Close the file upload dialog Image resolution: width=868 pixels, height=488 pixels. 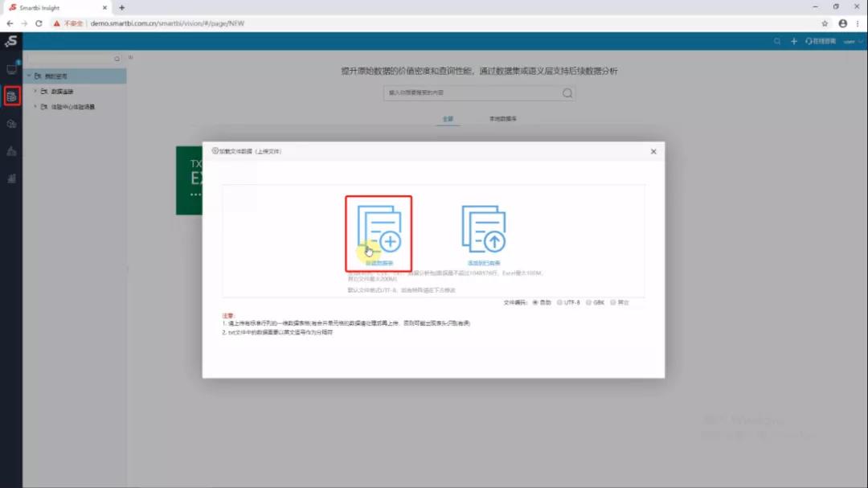(653, 151)
